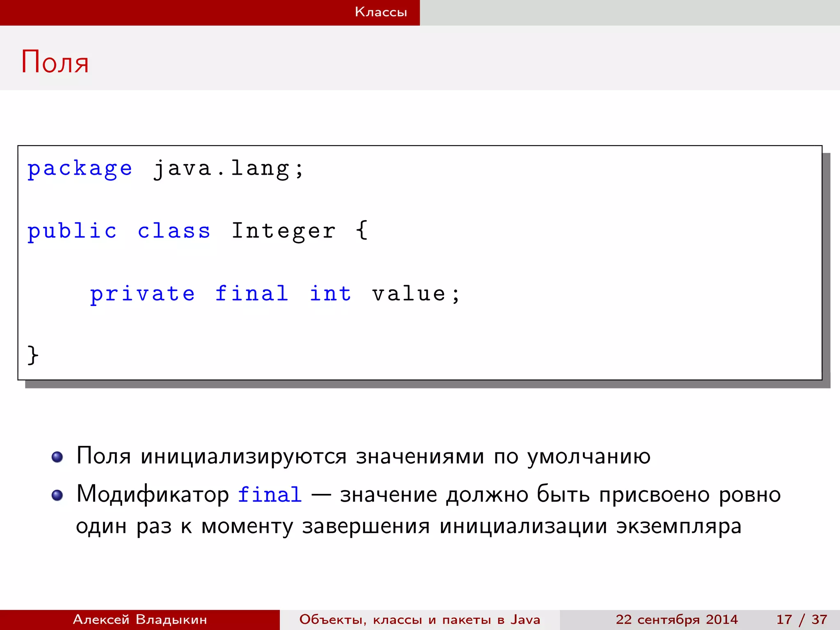Click the footer title 'Объекты, классы и пакеты в Java'
The height and width of the screenshot is (630, 840).
(420, 620)
